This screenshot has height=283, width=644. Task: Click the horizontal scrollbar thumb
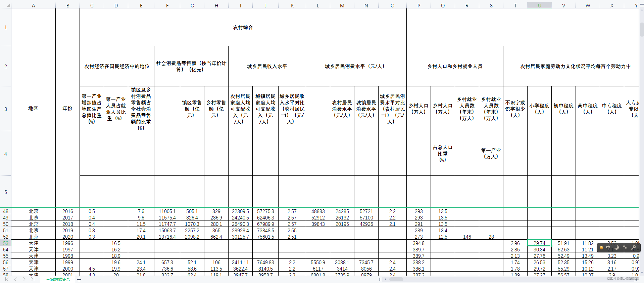point(396,279)
